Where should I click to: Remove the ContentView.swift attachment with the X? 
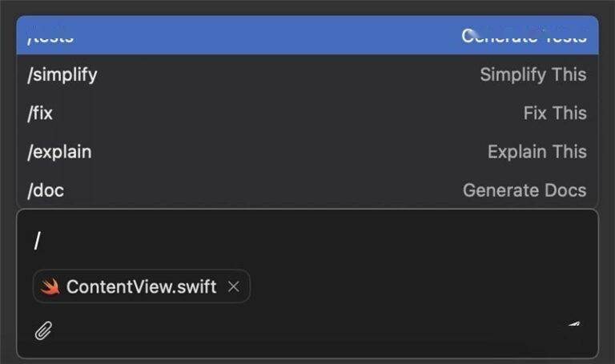[x=234, y=287]
